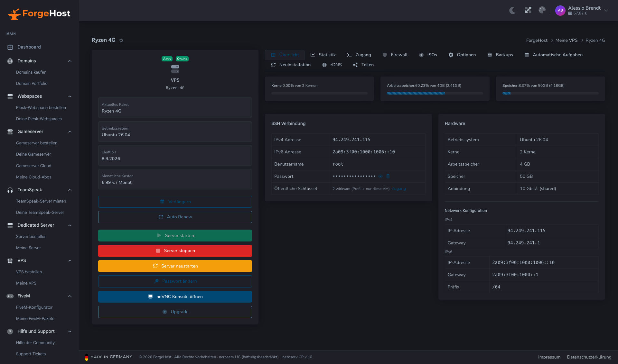Open the Impressum footer link
The image size is (618, 364).
point(549,357)
